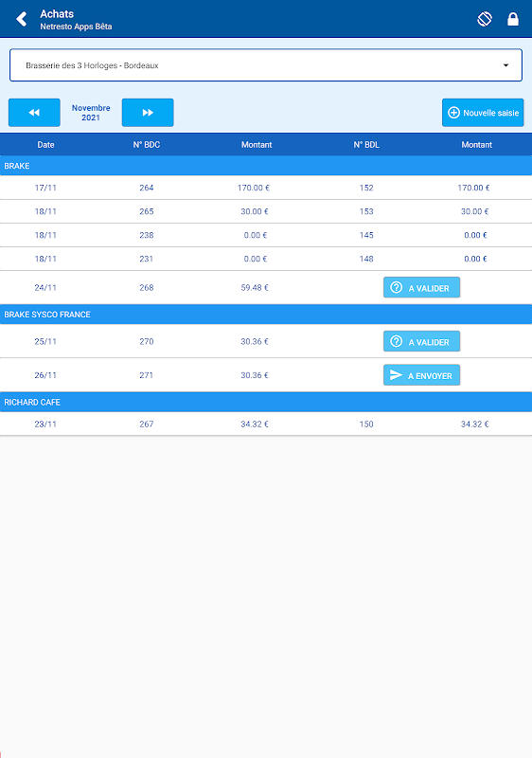Viewport: 532px width, 758px height.
Task: Collapse the BRAKE supplier group header
Action: (x=266, y=166)
